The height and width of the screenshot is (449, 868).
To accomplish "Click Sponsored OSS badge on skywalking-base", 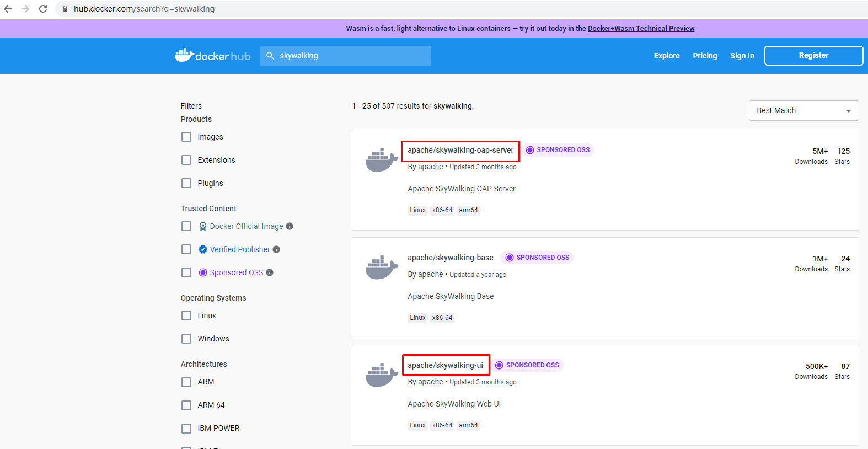I will pyautogui.click(x=537, y=258).
